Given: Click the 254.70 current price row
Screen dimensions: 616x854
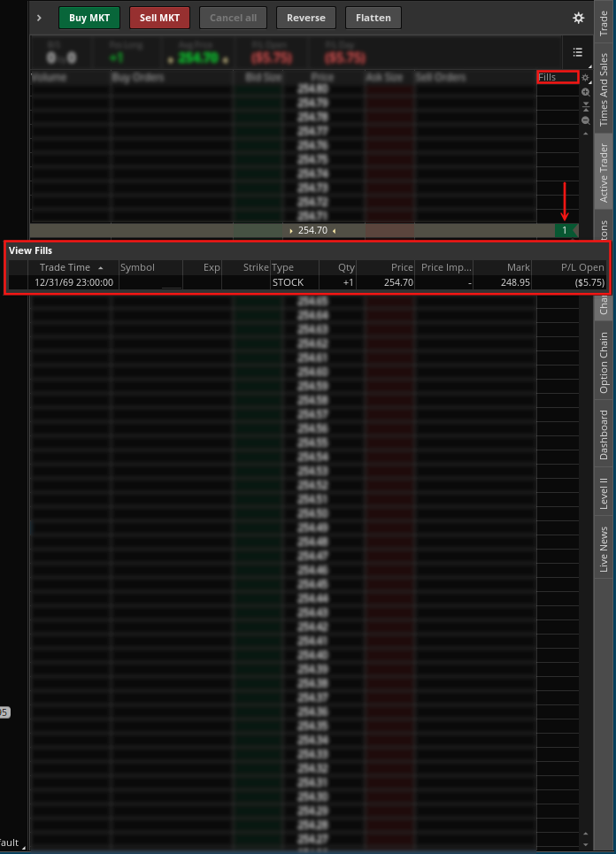Looking at the screenshot, I should tap(312, 230).
